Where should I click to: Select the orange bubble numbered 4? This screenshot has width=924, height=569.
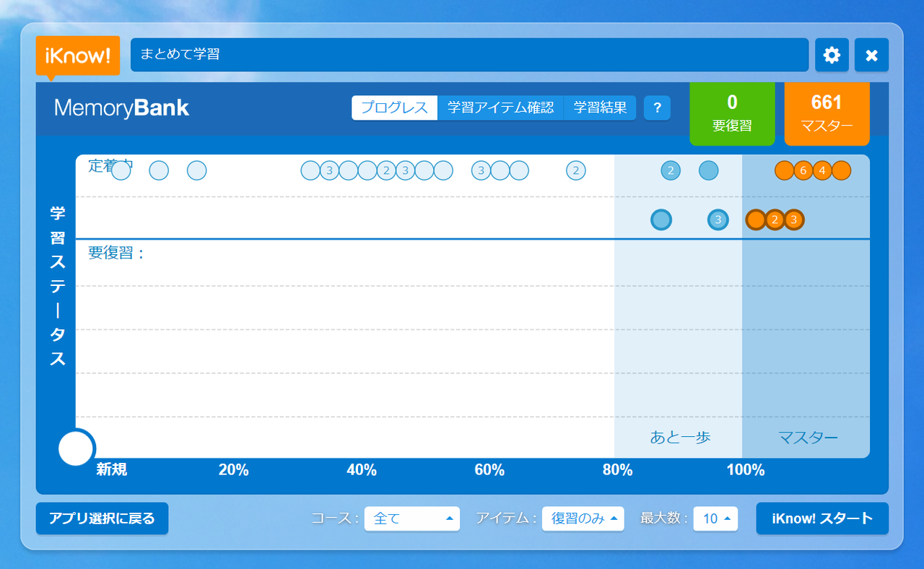coord(822,170)
